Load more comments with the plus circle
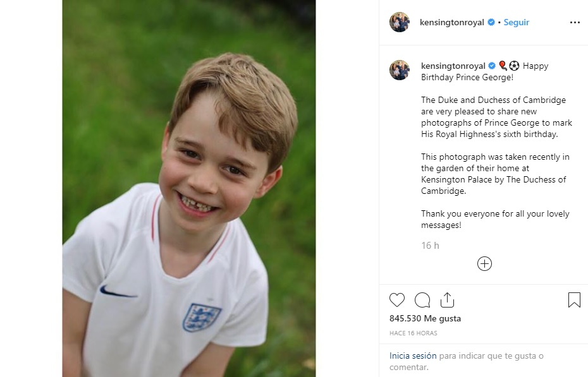 [484, 264]
